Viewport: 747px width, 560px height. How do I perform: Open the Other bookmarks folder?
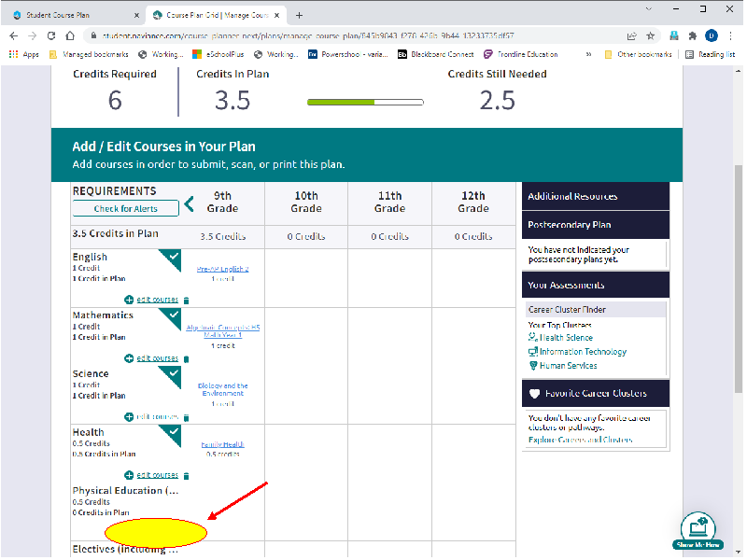pyautogui.click(x=639, y=54)
